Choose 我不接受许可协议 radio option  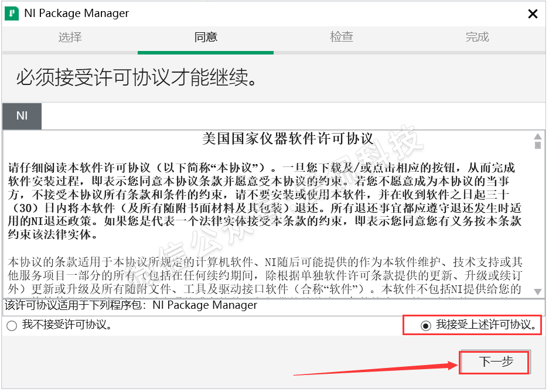point(12,325)
